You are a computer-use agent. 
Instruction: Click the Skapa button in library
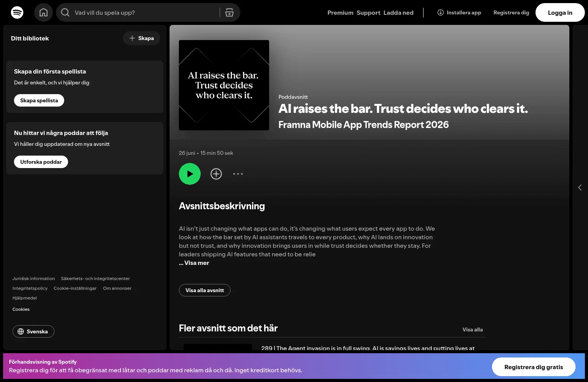point(142,38)
